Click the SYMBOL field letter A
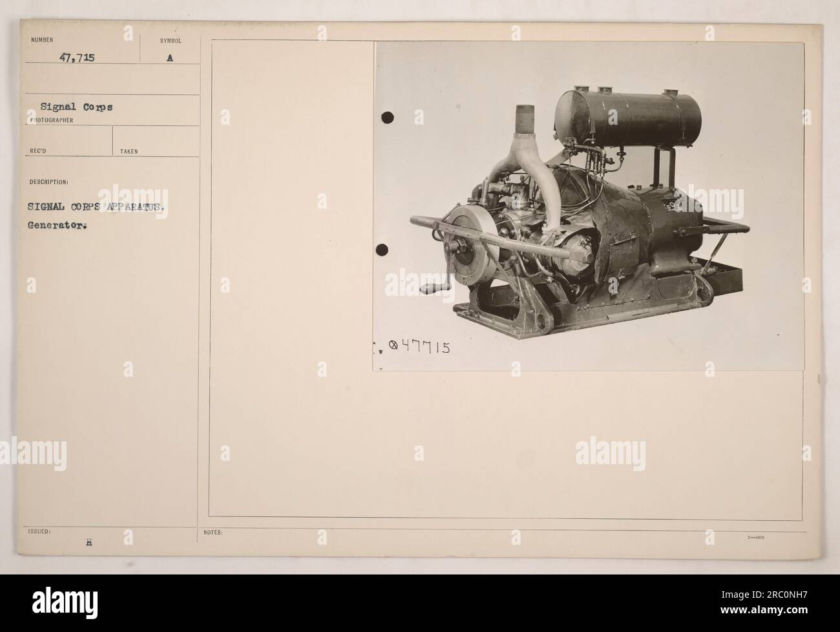This screenshot has height=632, width=840. click(x=170, y=58)
